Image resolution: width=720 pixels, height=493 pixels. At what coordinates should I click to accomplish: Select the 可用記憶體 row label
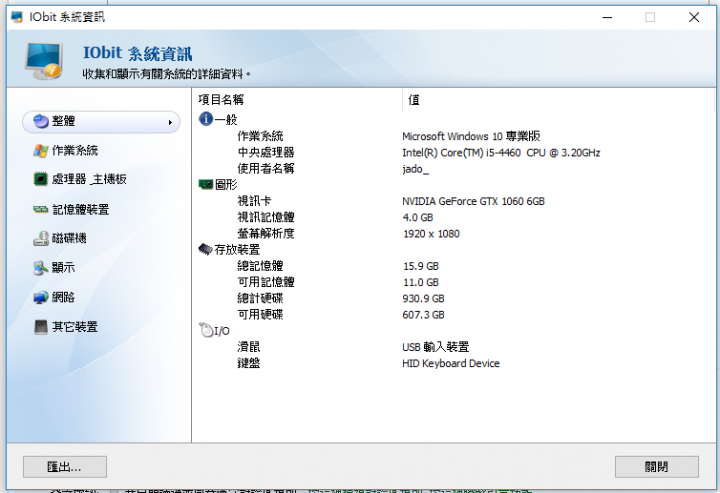(265, 282)
